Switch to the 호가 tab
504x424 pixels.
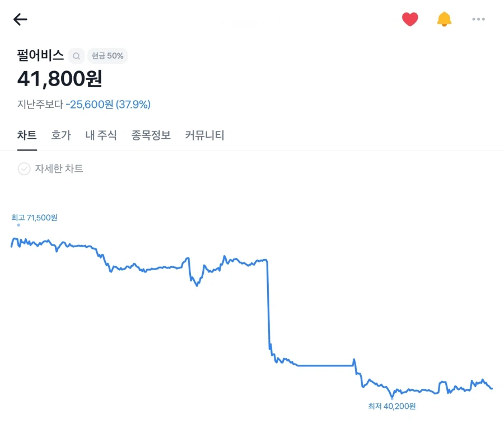[x=61, y=135]
